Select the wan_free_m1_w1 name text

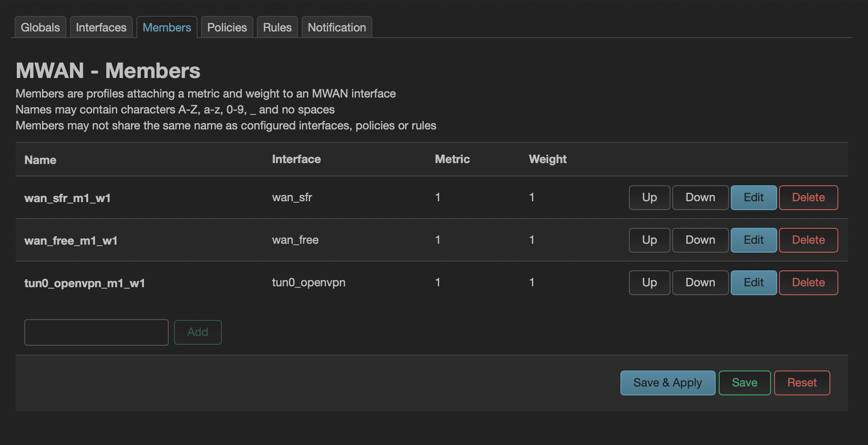[71, 241]
